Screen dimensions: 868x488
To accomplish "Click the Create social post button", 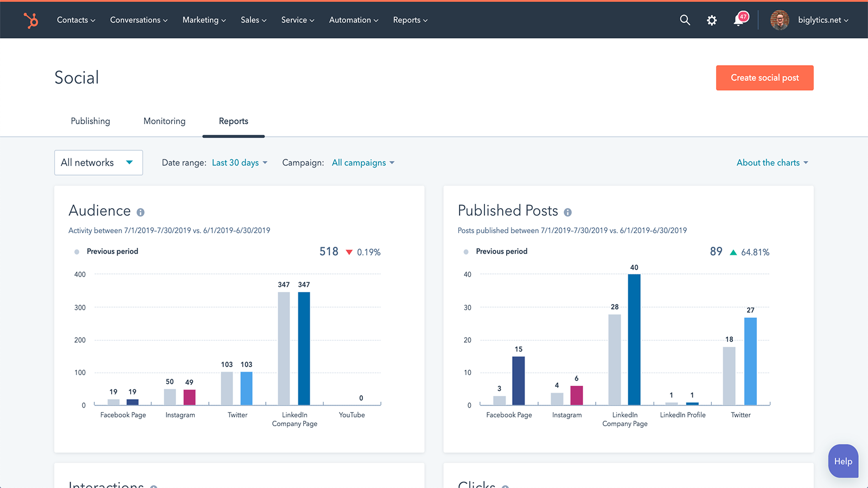I will tap(764, 78).
